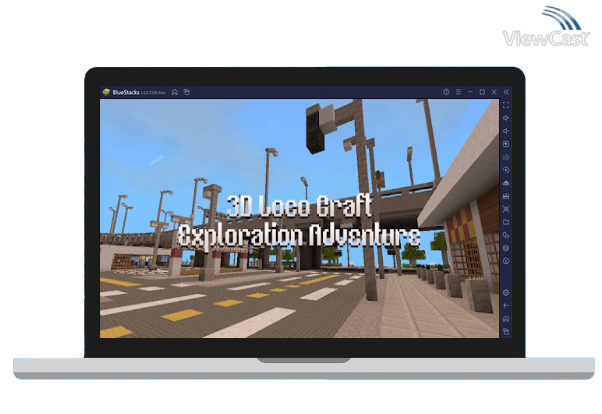Click the install APK icon in sidebar
This screenshot has height=414, width=602.
click(x=506, y=183)
